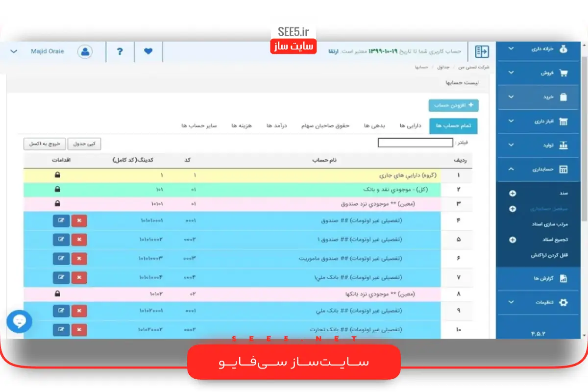The height and width of the screenshot is (392, 588).
Task: Switch to the تمام حساب ها tab
Action: [x=453, y=126]
